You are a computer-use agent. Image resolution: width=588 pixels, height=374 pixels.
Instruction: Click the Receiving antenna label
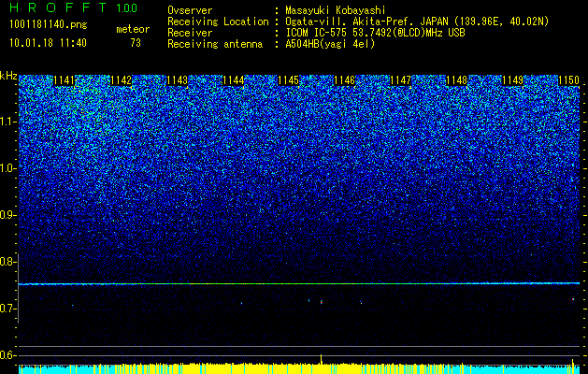tap(215, 44)
